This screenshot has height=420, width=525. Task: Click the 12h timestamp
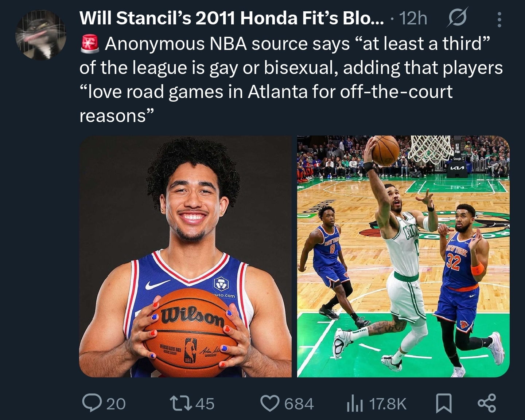413,19
